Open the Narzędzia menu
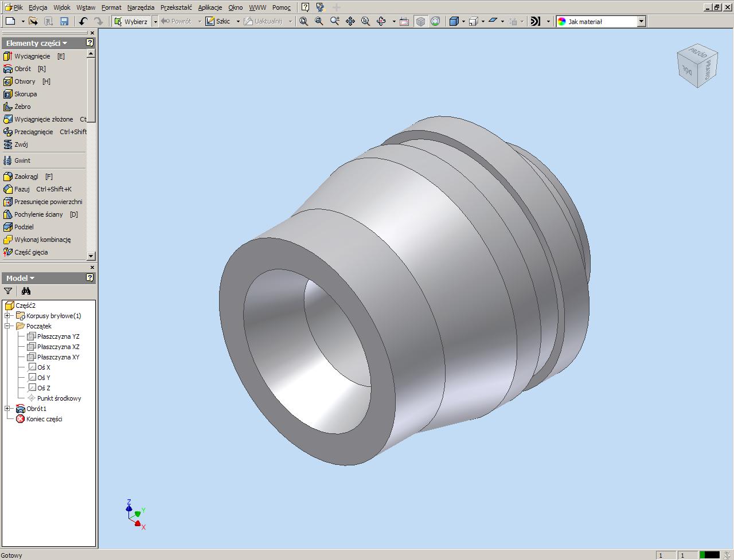This screenshot has width=734, height=560. click(140, 7)
